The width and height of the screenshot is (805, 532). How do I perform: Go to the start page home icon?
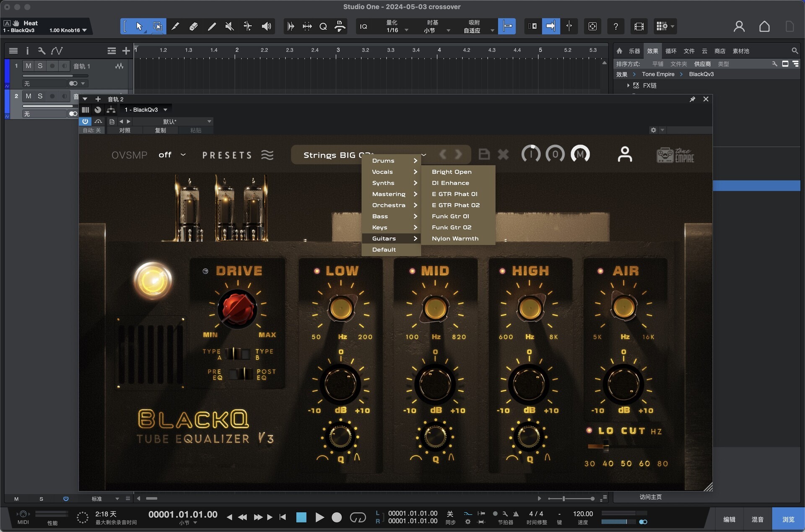[x=764, y=26]
